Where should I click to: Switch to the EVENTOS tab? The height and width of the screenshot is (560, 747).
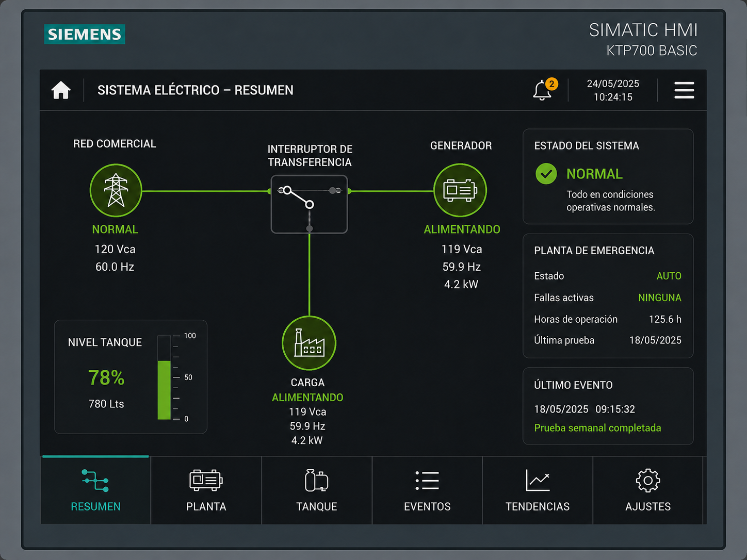[427, 490]
